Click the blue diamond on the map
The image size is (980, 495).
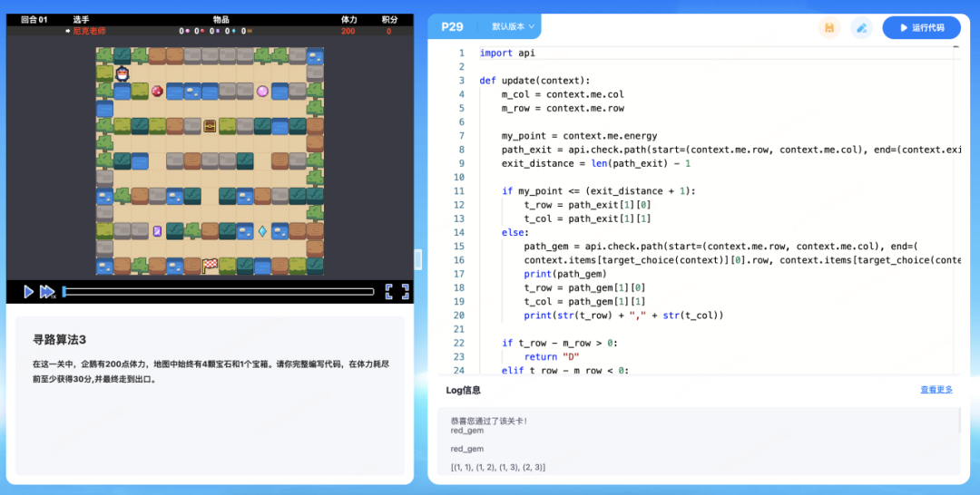[x=262, y=231]
